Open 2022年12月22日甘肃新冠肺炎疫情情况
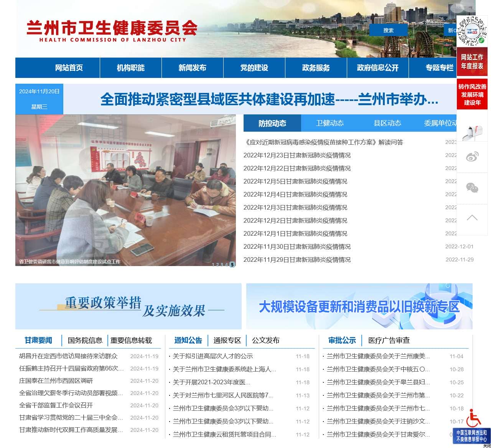The height and width of the screenshot is (448, 491). click(x=297, y=168)
